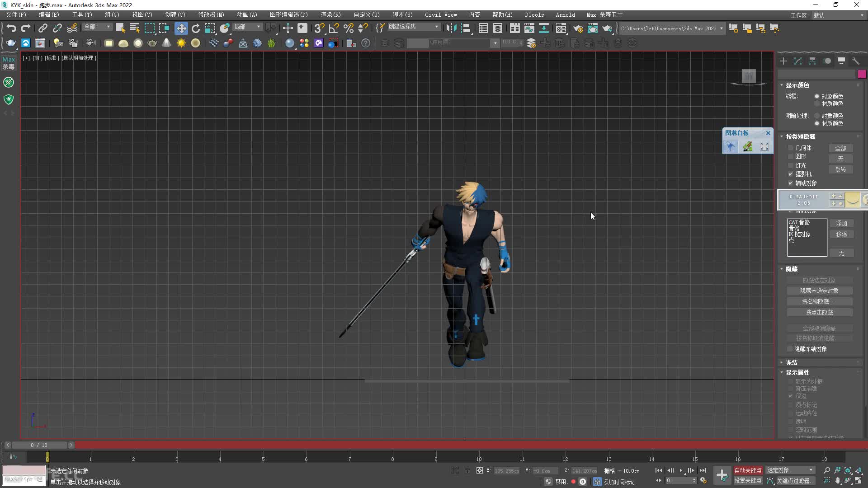Click the 全部 button in hide by category
This screenshot has width=868, height=488.
pyautogui.click(x=840, y=148)
